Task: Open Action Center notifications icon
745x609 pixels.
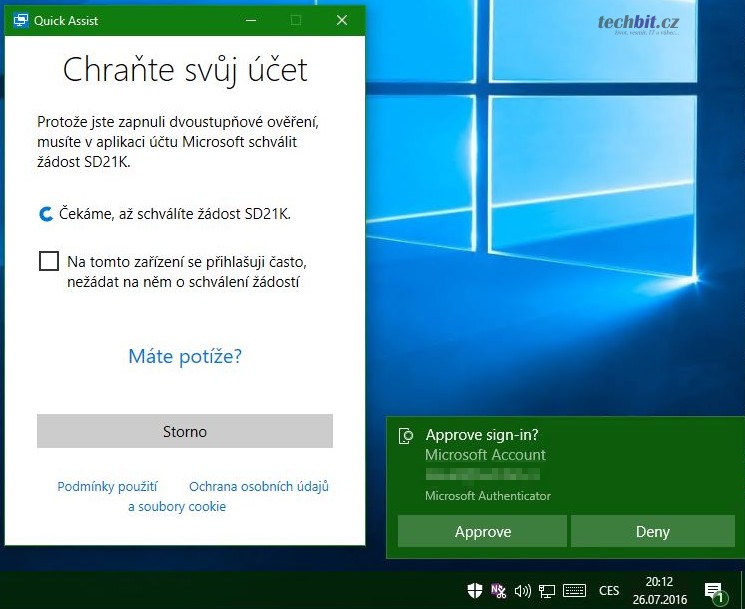Action: [x=714, y=590]
